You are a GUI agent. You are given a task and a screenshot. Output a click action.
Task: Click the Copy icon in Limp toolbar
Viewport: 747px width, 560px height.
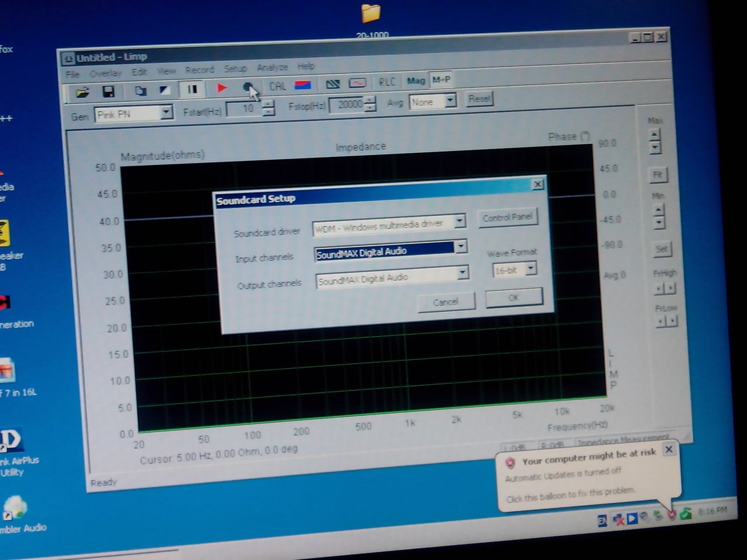click(x=140, y=91)
